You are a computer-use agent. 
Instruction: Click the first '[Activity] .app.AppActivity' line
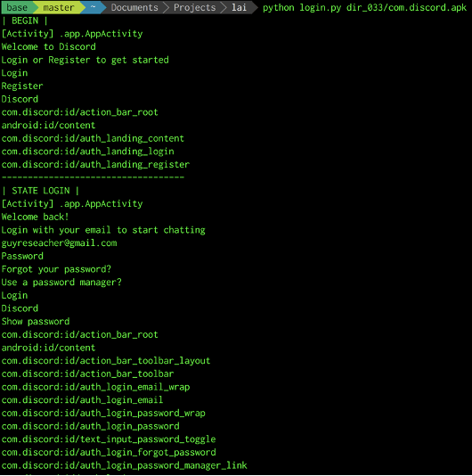click(x=72, y=34)
